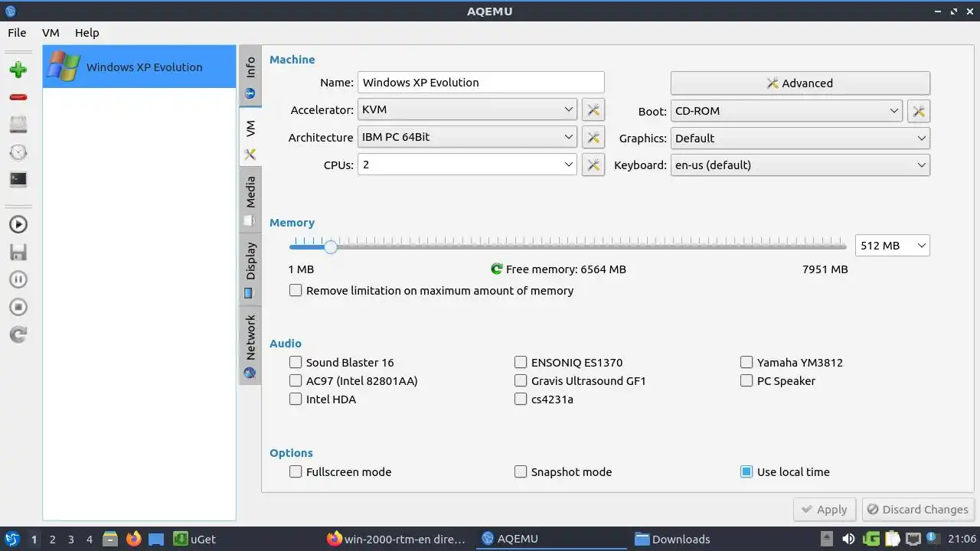The width and height of the screenshot is (980, 551).
Task: Open the File menu
Action: coord(17,33)
